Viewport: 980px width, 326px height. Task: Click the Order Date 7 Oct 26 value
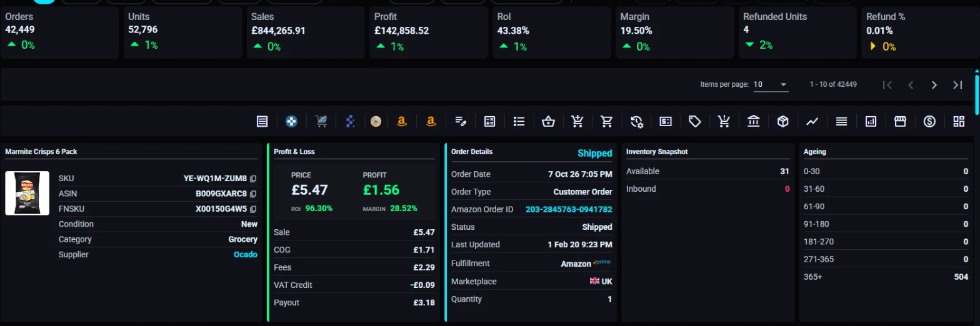point(580,174)
